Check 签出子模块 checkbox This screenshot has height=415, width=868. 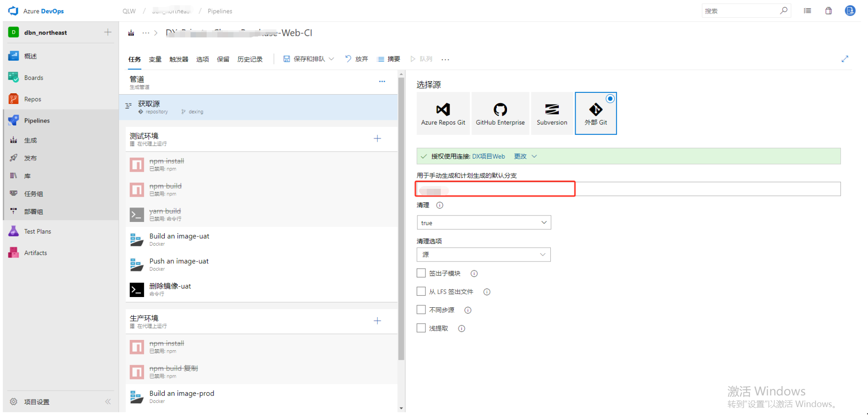421,273
